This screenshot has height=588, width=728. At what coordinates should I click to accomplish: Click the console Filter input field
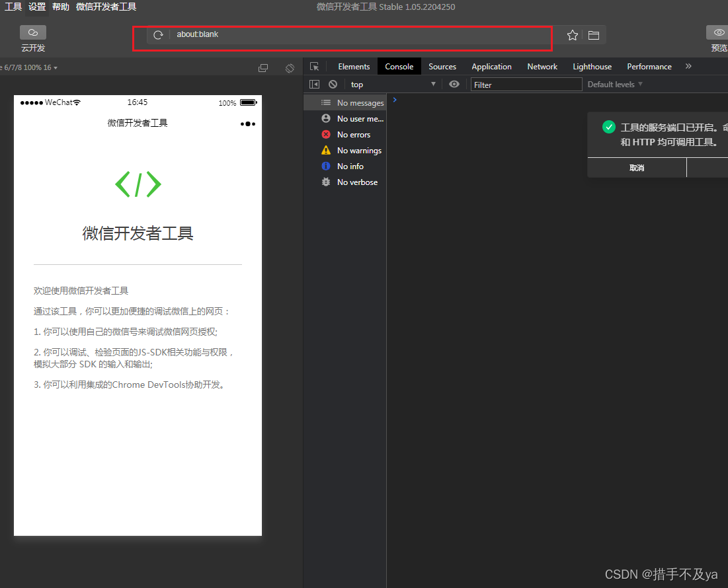click(526, 85)
